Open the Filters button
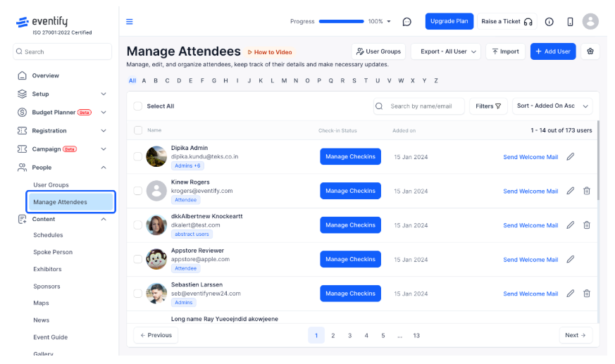Viewport: 615px width, 364px height. (488, 106)
